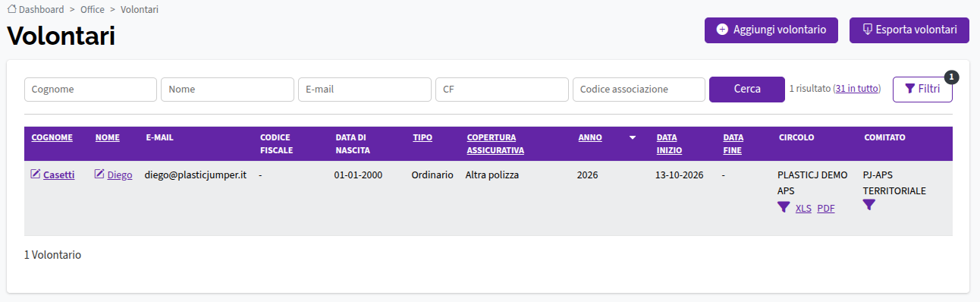This screenshot has width=980, height=302.
Task: Click the home icon in the breadcrumb
Action: (11, 9)
